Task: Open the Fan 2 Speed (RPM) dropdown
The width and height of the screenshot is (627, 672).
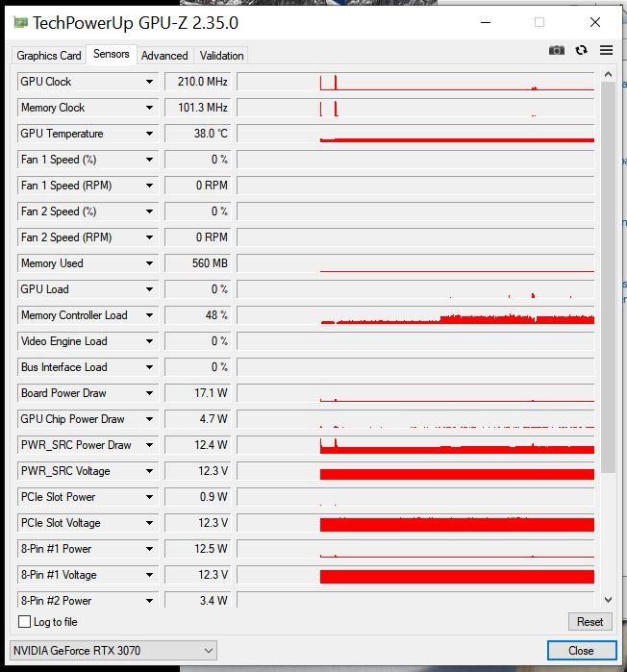Action: click(x=149, y=237)
